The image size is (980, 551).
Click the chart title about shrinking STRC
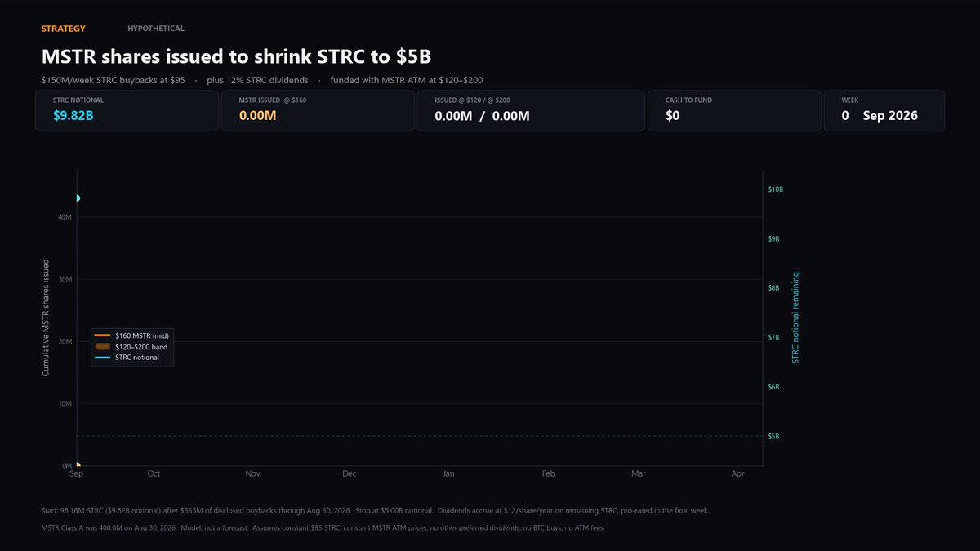point(236,57)
